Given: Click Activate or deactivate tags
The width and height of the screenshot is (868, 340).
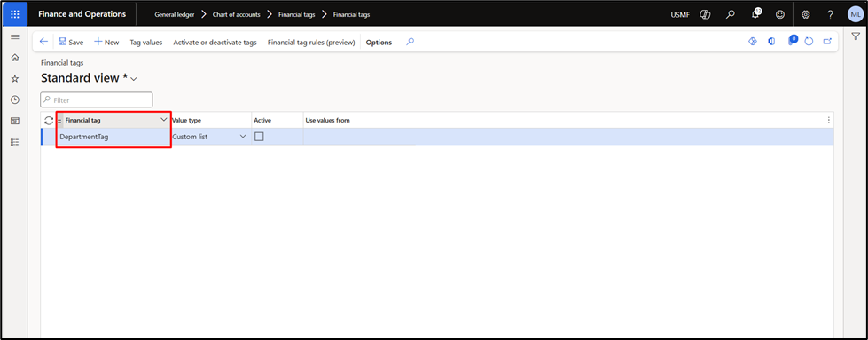Looking at the screenshot, I should 215,42.
